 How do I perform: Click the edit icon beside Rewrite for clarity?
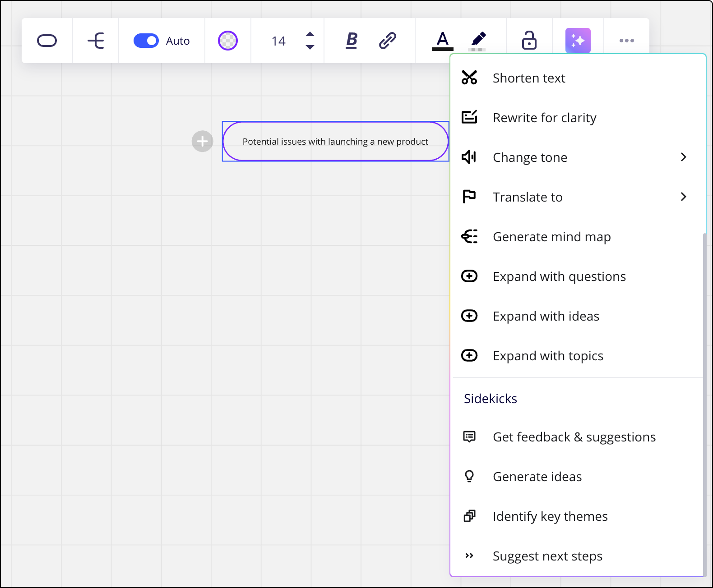coord(469,117)
